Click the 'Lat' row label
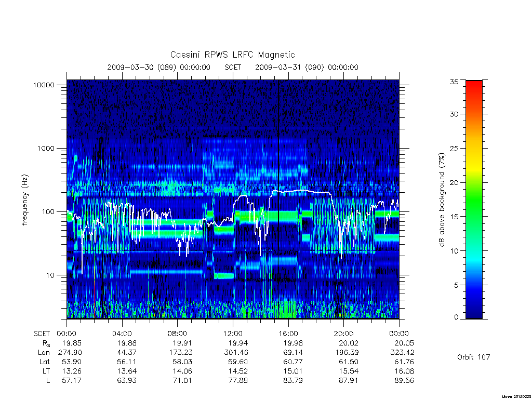Viewport: 532px width, 399px height. [44, 362]
